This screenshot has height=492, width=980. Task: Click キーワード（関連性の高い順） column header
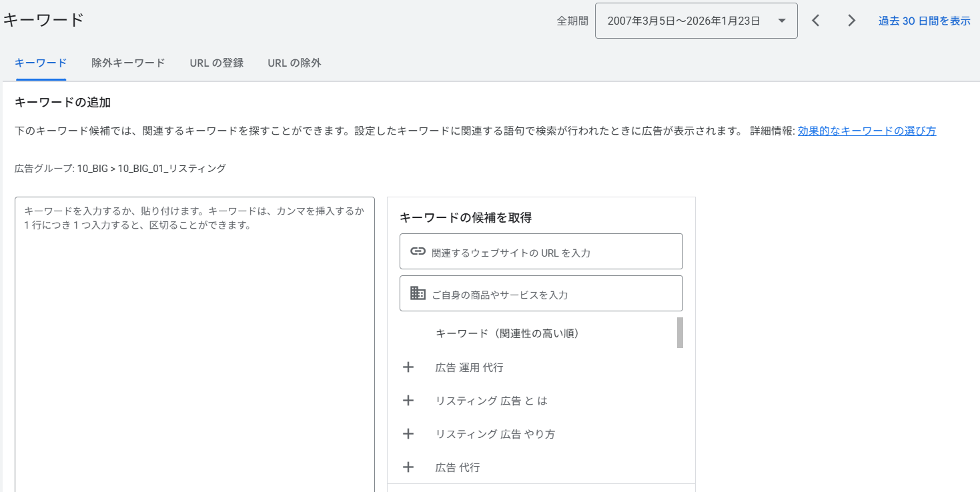coord(508,333)
